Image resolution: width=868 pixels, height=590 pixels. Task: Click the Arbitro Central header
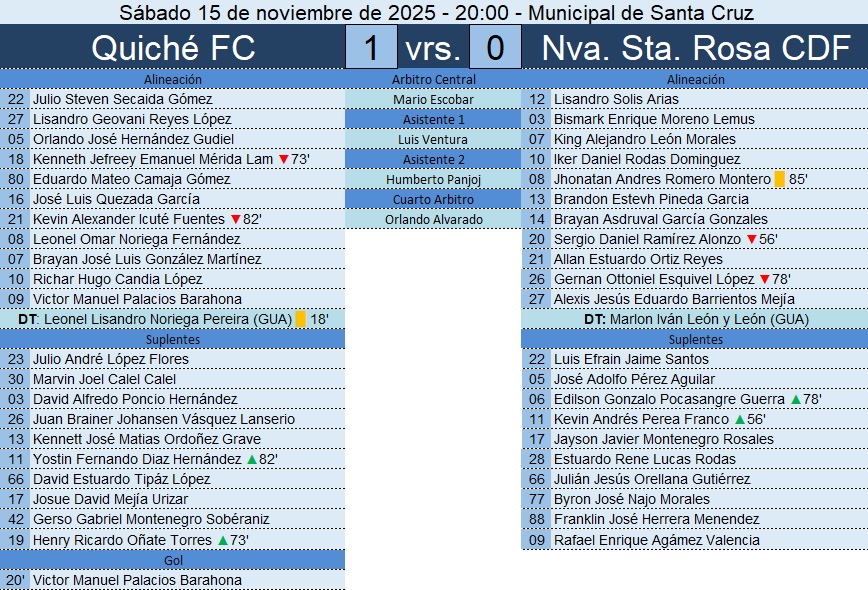click(434, 80)
